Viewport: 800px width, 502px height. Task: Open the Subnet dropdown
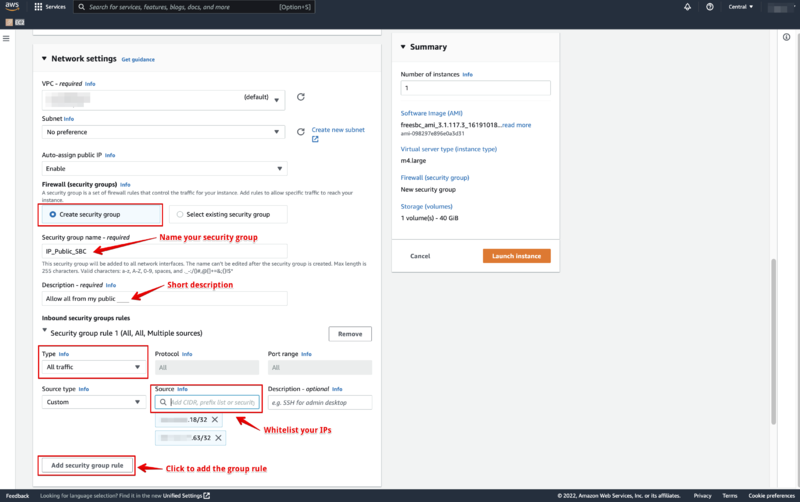(x=163, y=132)
